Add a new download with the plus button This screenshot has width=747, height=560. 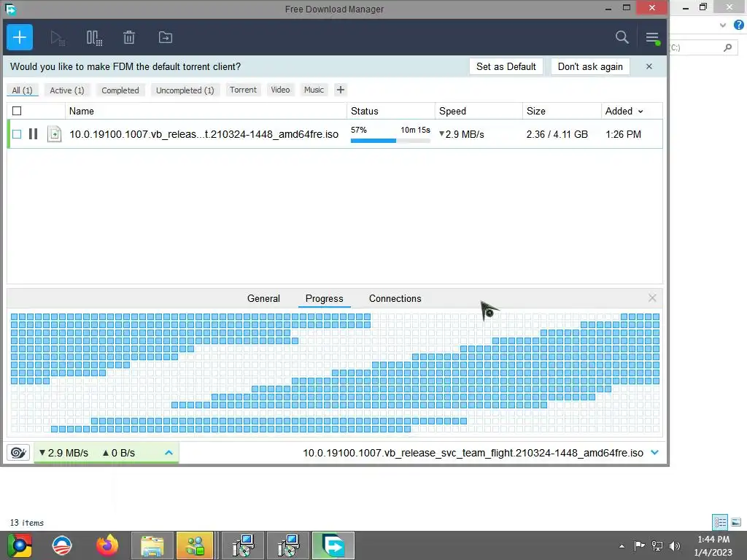tap(20, 37)
